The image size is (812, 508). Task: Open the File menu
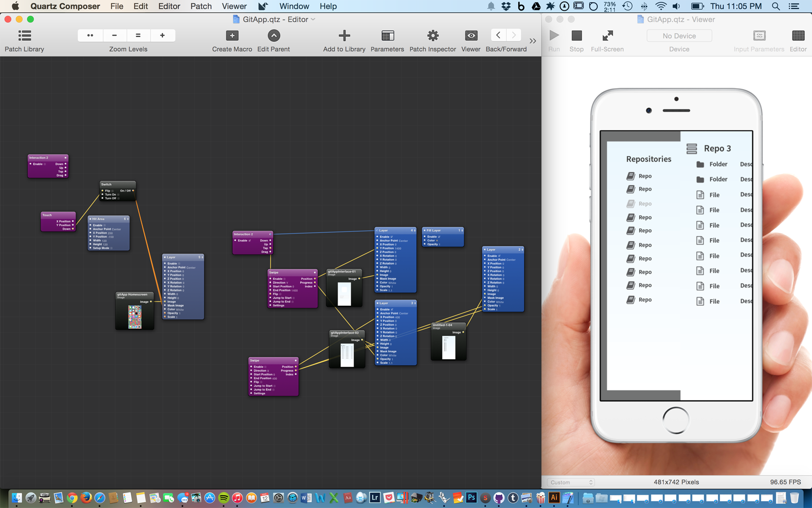(x=117, y=6)
